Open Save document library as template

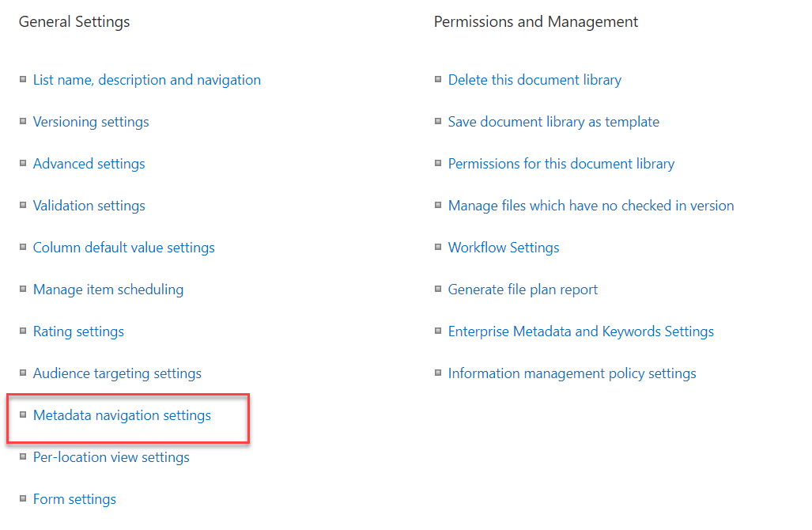point(553,121)
